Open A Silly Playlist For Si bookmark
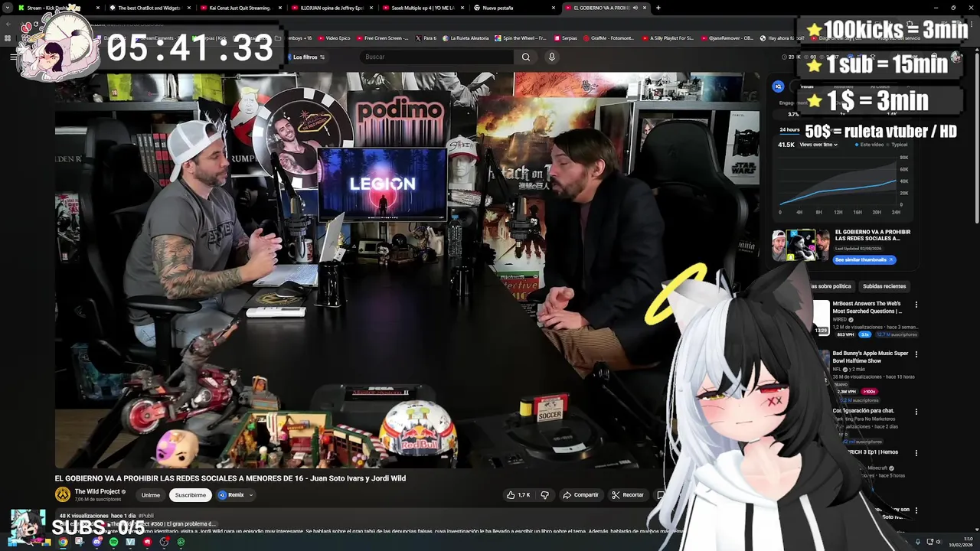This screenshot has height=551, width=980. [668, 37]
